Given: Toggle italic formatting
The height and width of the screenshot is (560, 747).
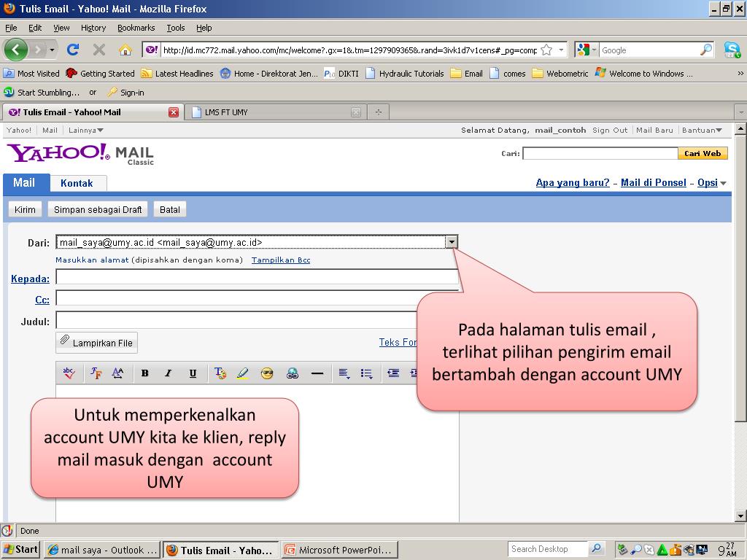Looking at the screenshot, I should (168, 373).
